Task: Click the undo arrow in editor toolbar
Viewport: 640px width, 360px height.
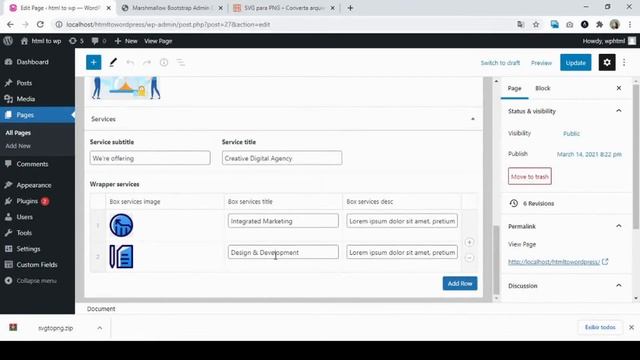Action: [130, 62]
